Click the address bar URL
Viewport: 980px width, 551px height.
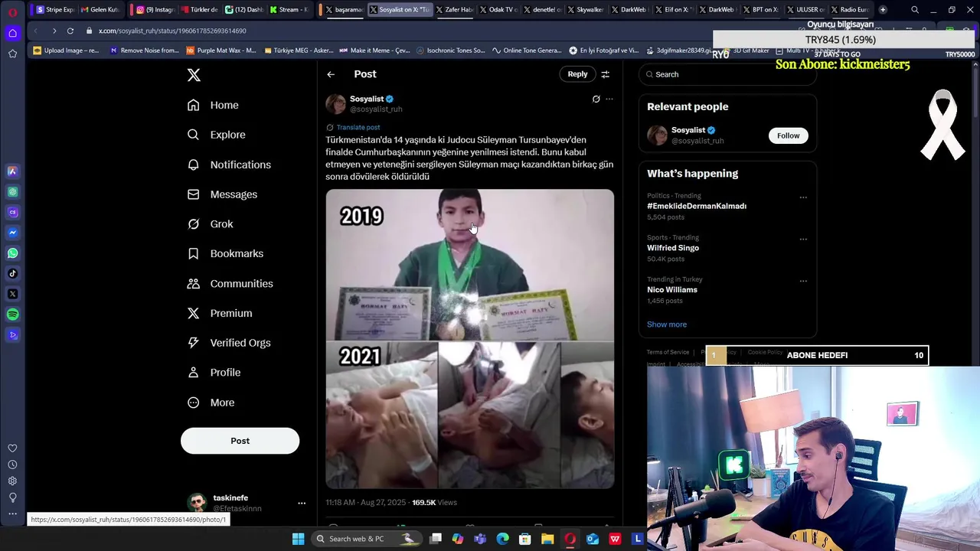coord(172,31)
